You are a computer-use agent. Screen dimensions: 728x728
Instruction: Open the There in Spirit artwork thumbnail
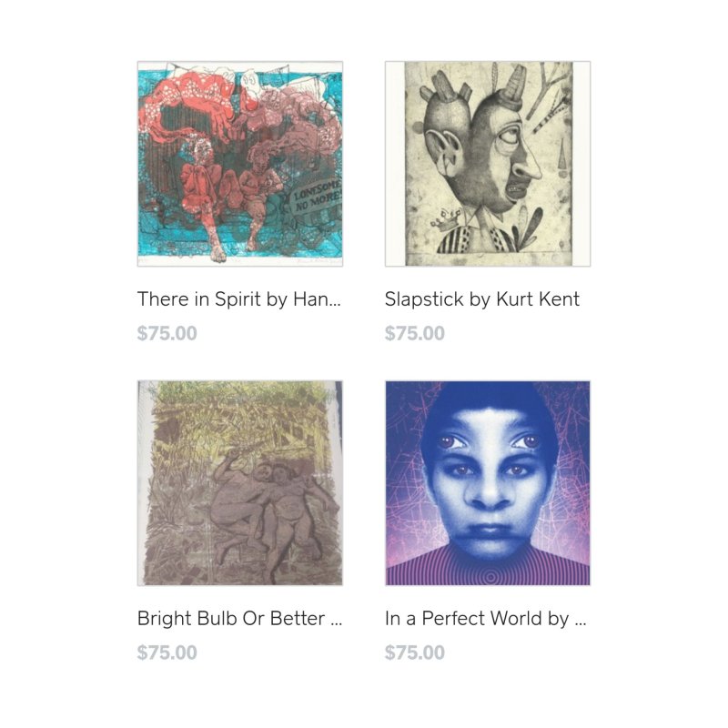point(240,164)
